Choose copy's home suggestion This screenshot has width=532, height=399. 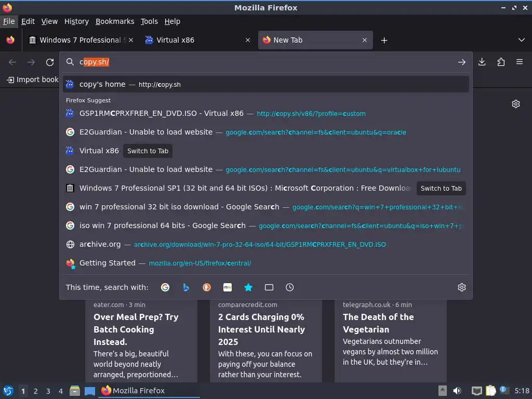coord(265,84)
